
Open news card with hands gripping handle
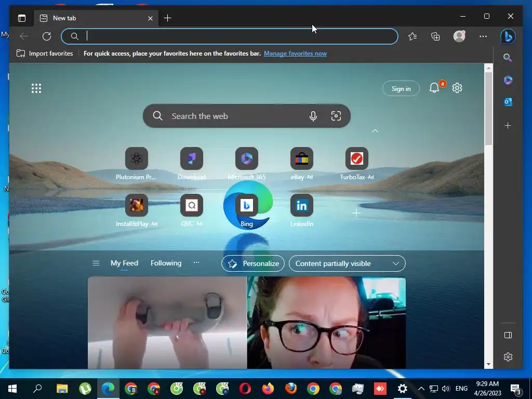pos(167,323)
